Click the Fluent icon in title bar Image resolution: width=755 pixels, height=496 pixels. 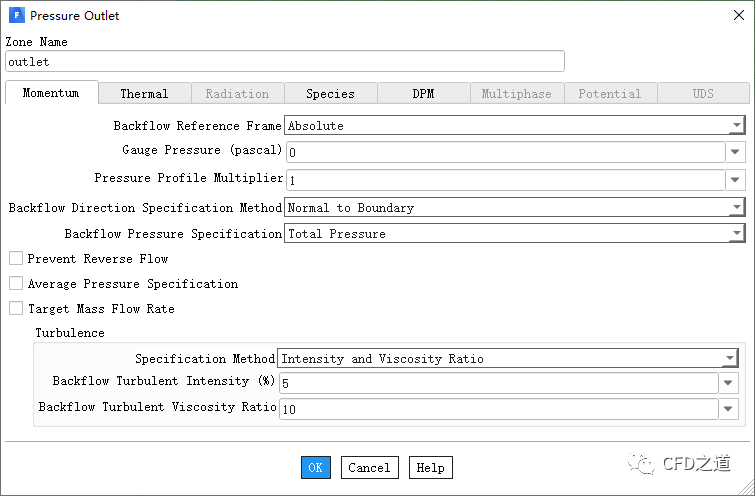click(x=17, y=16)
